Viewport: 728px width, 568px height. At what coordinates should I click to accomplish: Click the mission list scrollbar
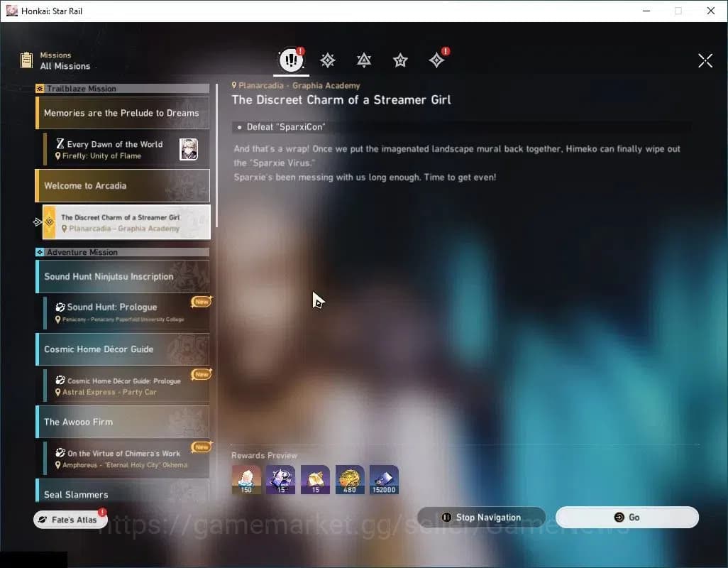click(x=216, y=156)
